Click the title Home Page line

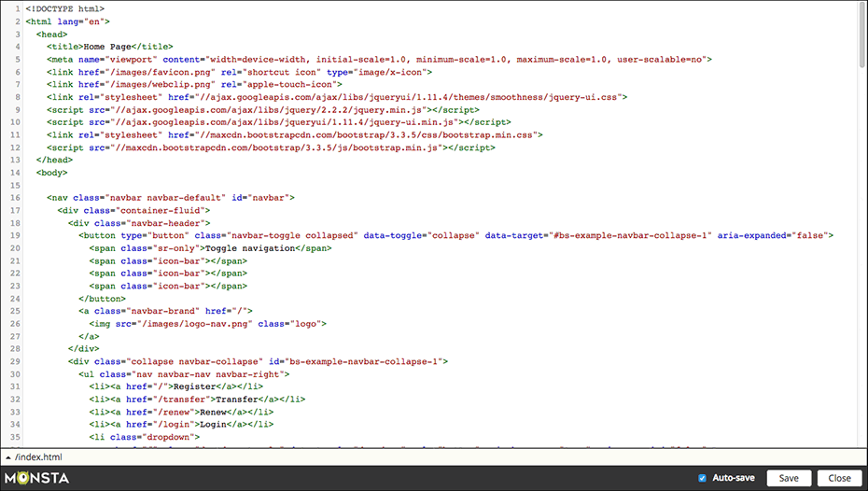pyautogui.click(x=109, y=47)
